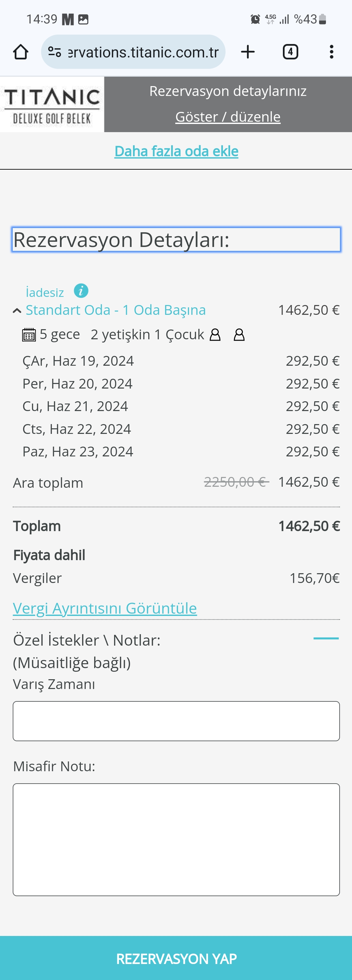Open a new tab with plus icon
The height and width of the screenshot is (980, 352).
point(248,52)
